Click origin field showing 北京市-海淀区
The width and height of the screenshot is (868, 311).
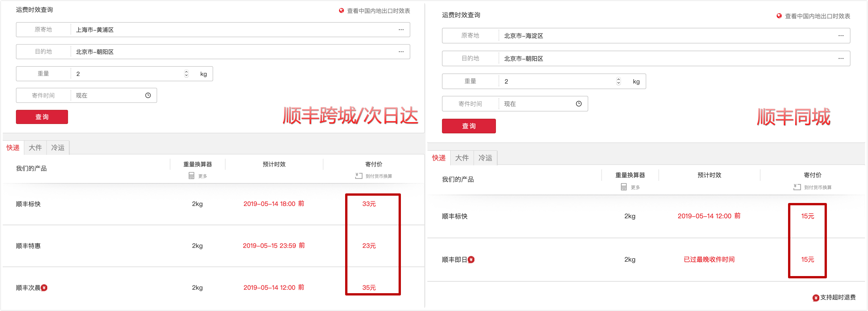pyautogui.click(x=646, y=36)
